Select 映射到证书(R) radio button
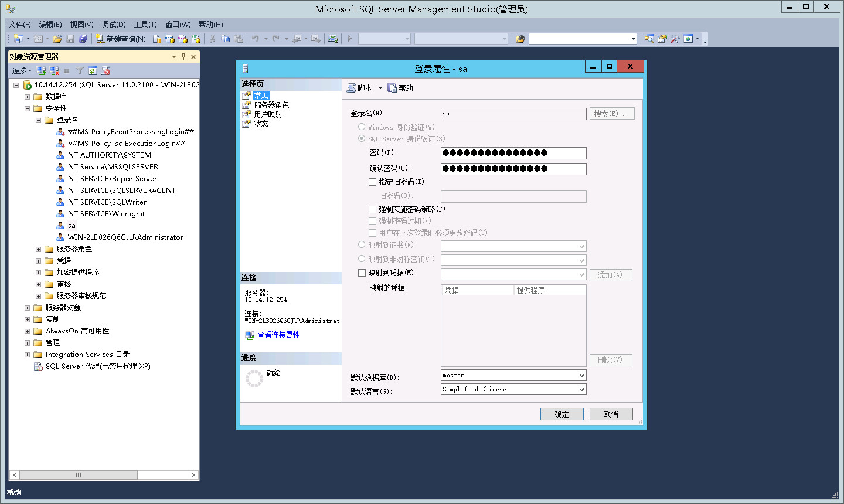 (x=362, y=245)
